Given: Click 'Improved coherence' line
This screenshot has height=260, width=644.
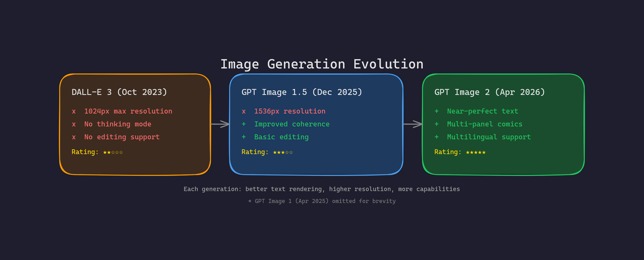Looking at the screenshot, I should click(x=285, y=124).
